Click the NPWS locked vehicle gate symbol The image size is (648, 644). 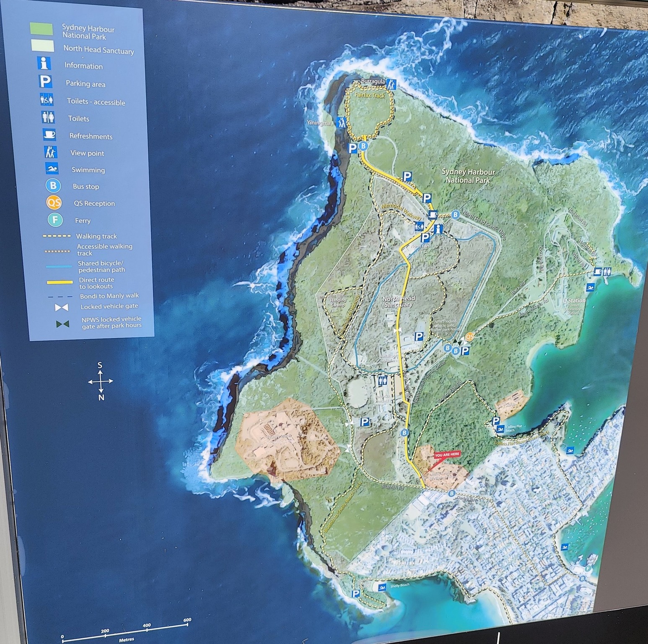64,324
